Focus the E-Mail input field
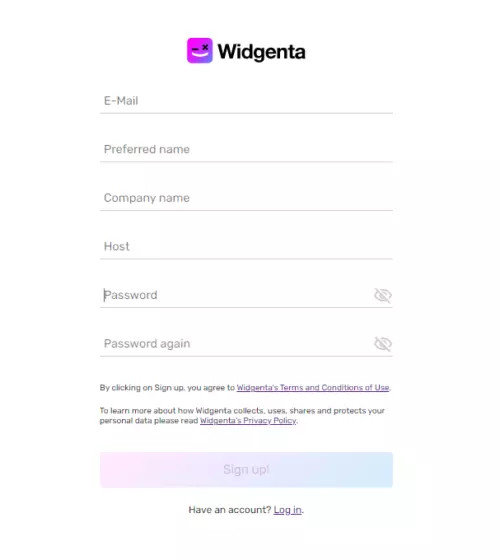Screen dimensions: 500x560 pyautogui.click(x=246, y=101)
